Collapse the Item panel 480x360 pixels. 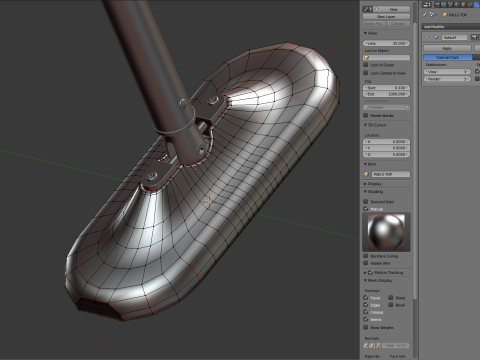[365, 164]
